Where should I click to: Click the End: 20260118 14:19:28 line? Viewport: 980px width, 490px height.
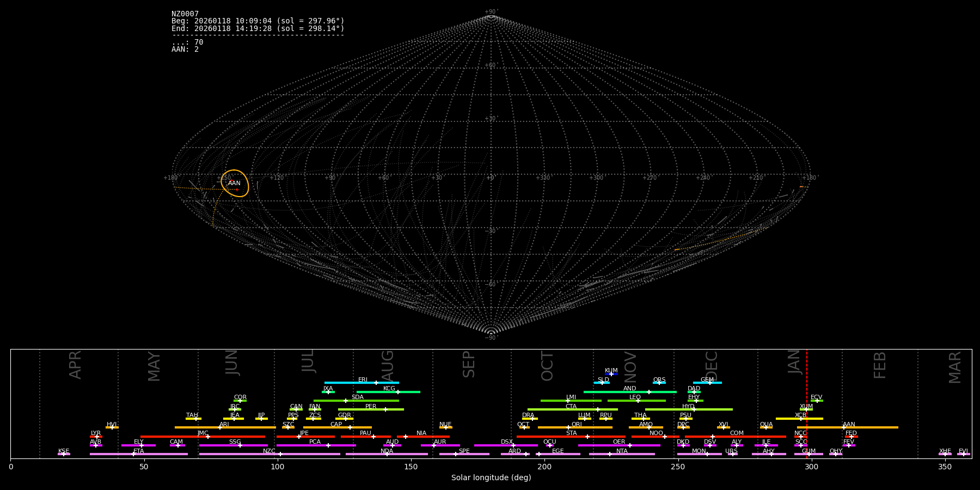click(x=258, y=28)
